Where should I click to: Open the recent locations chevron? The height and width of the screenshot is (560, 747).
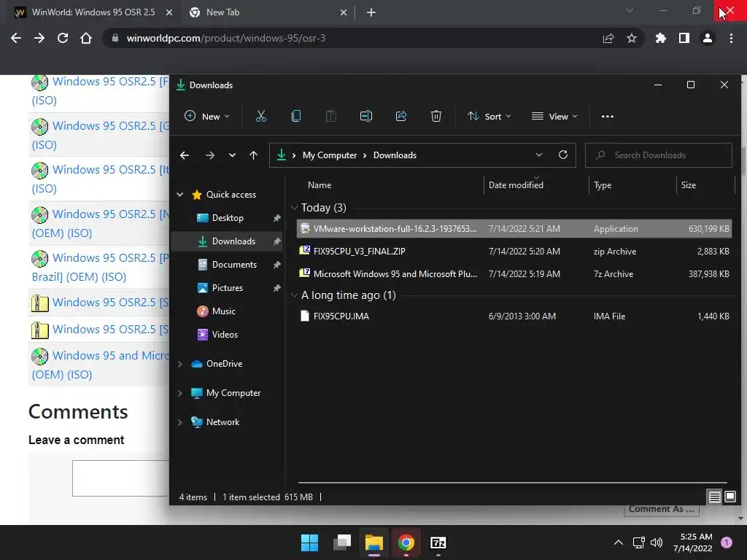(x=232, y=155)
